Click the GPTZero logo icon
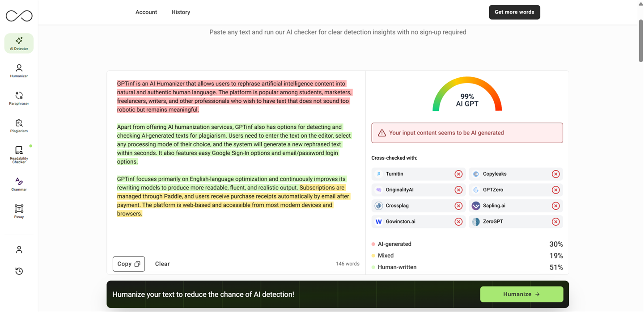 (x=476, y=190)
